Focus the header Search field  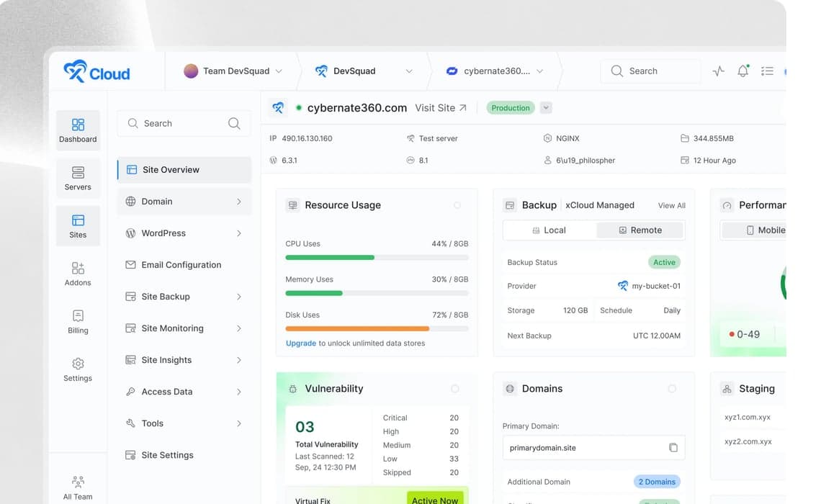(x=650, y=71)
